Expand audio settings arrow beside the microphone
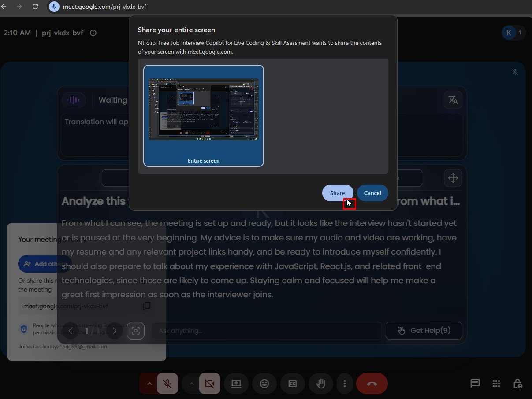Image resolution: width=532 pixels, height=399 pixels. pos(149,384)
